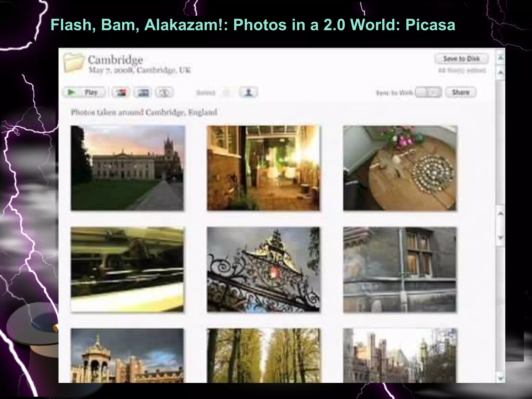Screen dimensions: 532x399
Task: Select the Cambridge album title text
Action: point(115,60)
